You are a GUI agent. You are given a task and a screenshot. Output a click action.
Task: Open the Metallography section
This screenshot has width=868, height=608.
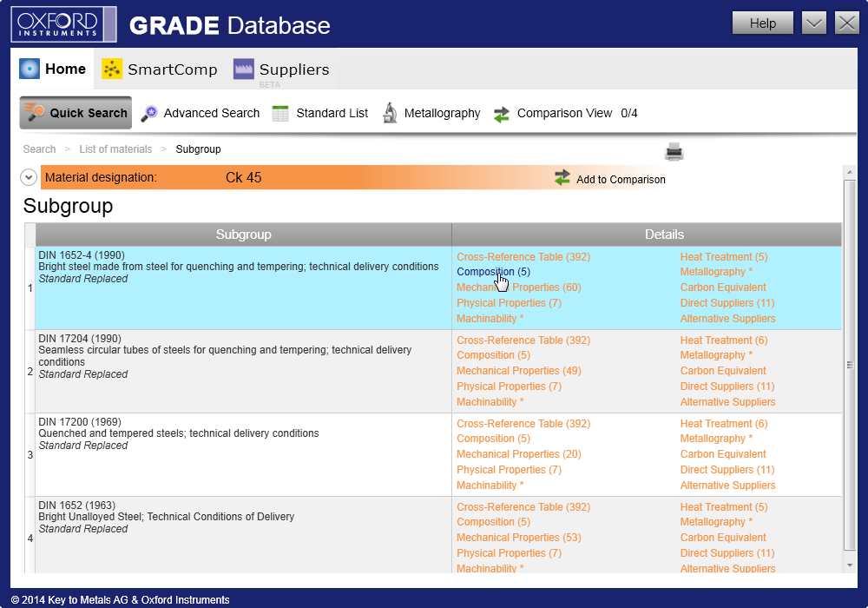point(431,113)
